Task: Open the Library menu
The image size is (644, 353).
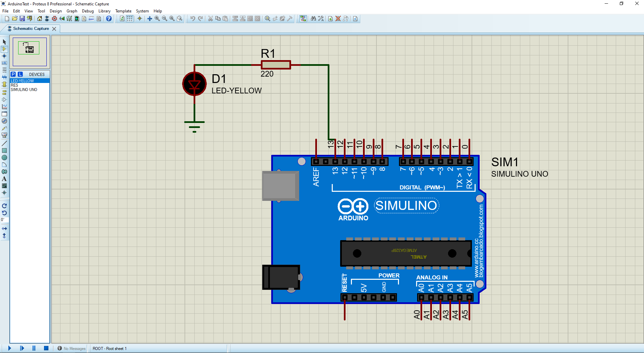Action: pos(105,11)
